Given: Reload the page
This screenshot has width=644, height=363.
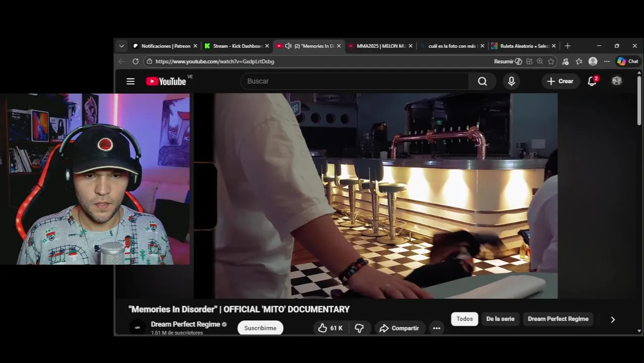Looking at the screenshot, I should tap(136, 62).
